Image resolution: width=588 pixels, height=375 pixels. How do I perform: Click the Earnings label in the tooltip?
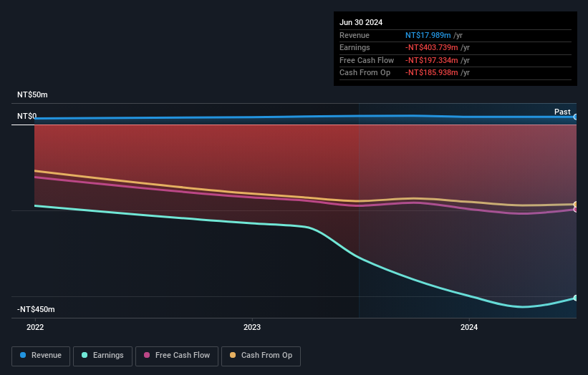click(x=355, y=47)
